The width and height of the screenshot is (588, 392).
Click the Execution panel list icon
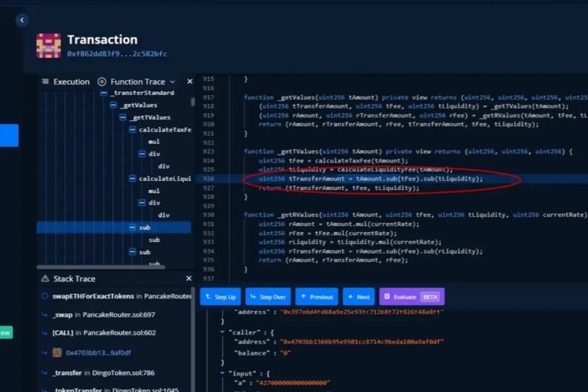tap(44, 82)
